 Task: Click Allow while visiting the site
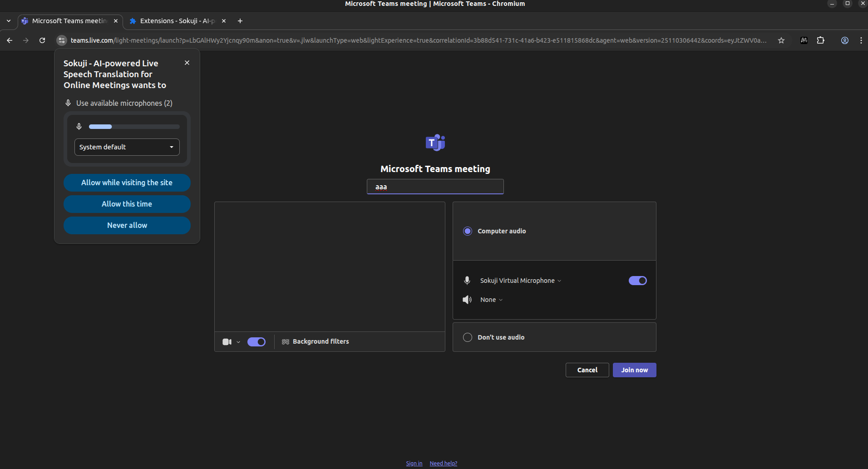127,183
